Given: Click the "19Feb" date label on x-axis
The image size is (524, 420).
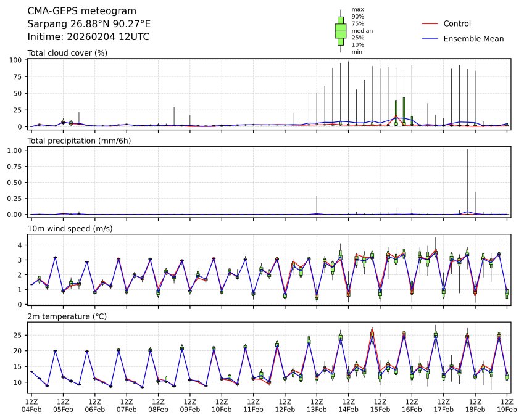Looking at the screenshot, I should click(x=506, y=409).
